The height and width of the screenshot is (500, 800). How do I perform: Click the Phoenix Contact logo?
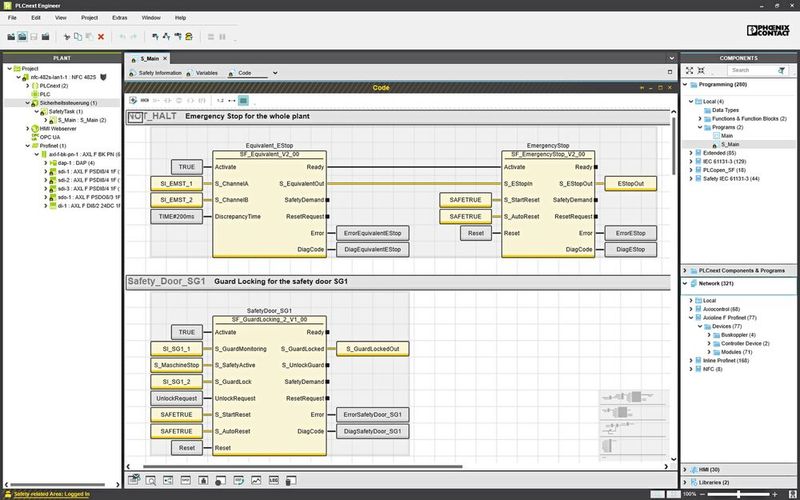click(x=768, y=31)
